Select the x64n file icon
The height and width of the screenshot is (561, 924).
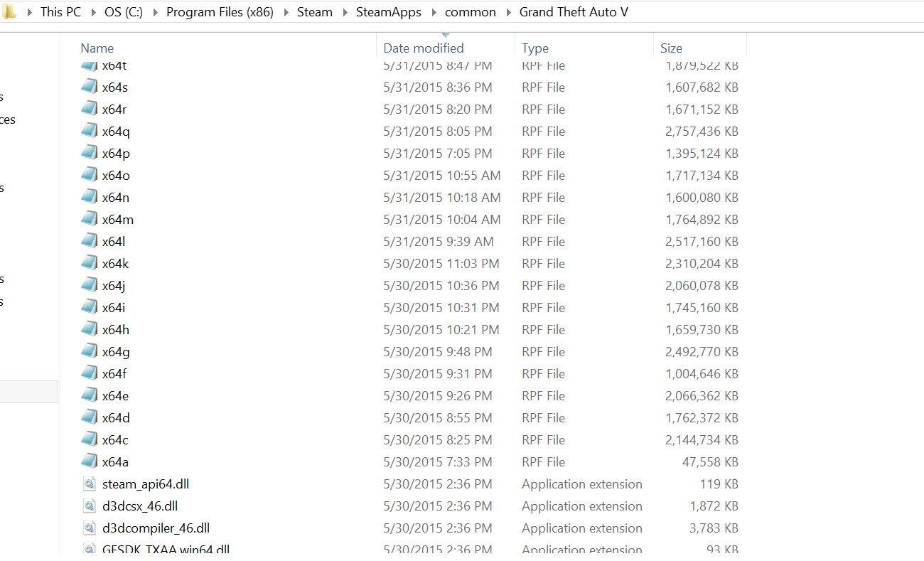pyautogui.click(x=89, y=197)
